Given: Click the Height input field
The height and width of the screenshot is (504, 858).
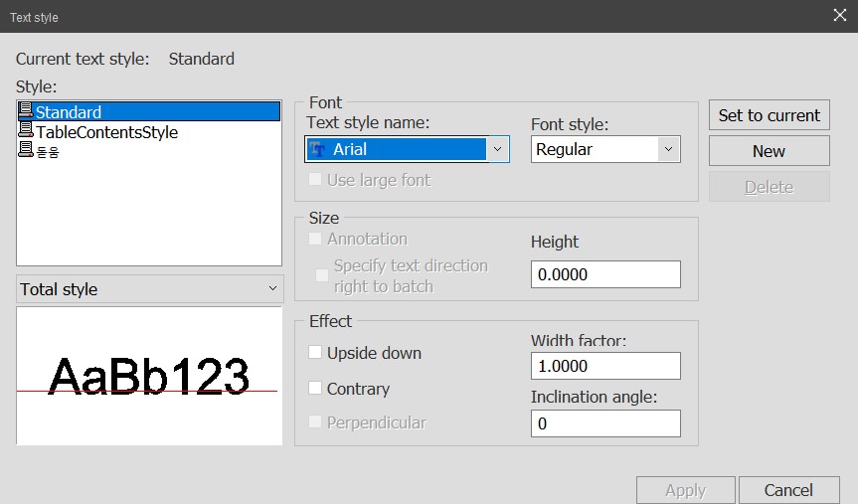Looking at the screenshot, I should [x=605, y=274].
